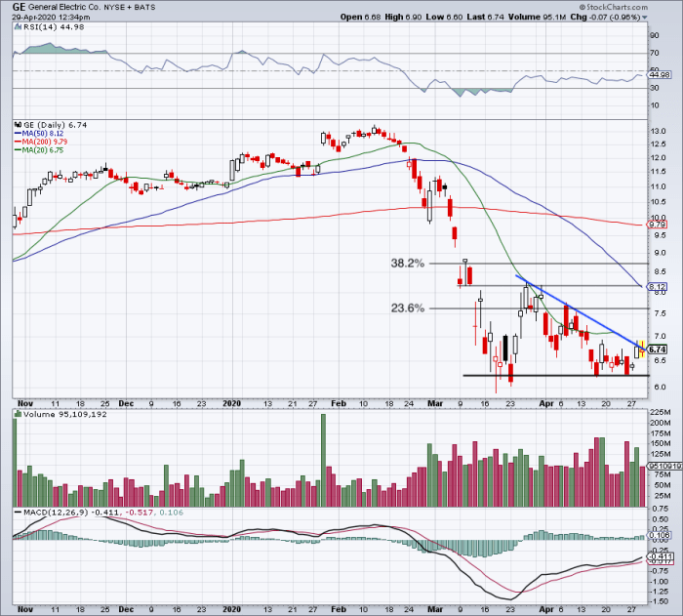Click the 6.74 last price tag on right axis
683x616 pixels.
tap(657, 349)
